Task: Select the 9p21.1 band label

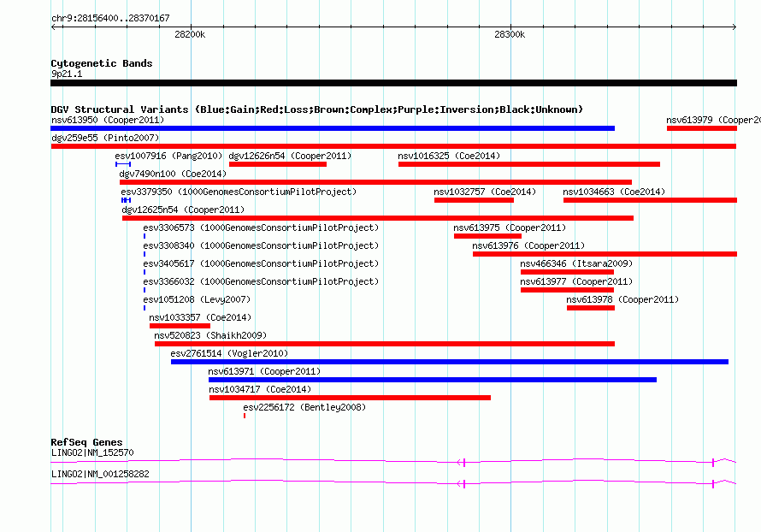Action: (x=67, y=74)
